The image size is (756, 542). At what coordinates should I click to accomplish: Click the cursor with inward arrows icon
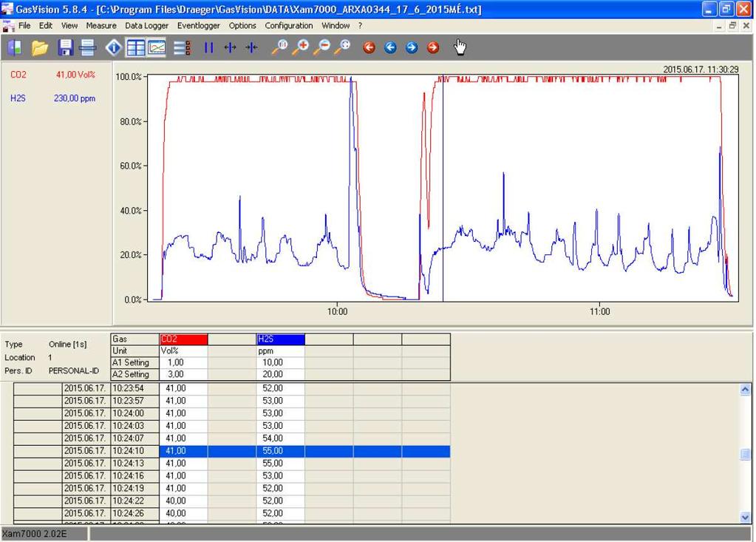(x=251, y=47)
